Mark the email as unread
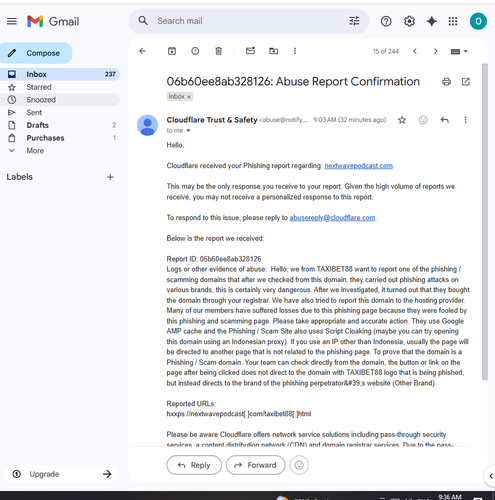The height and width of the screenshot is (500, 495). (x=250, y=51)
